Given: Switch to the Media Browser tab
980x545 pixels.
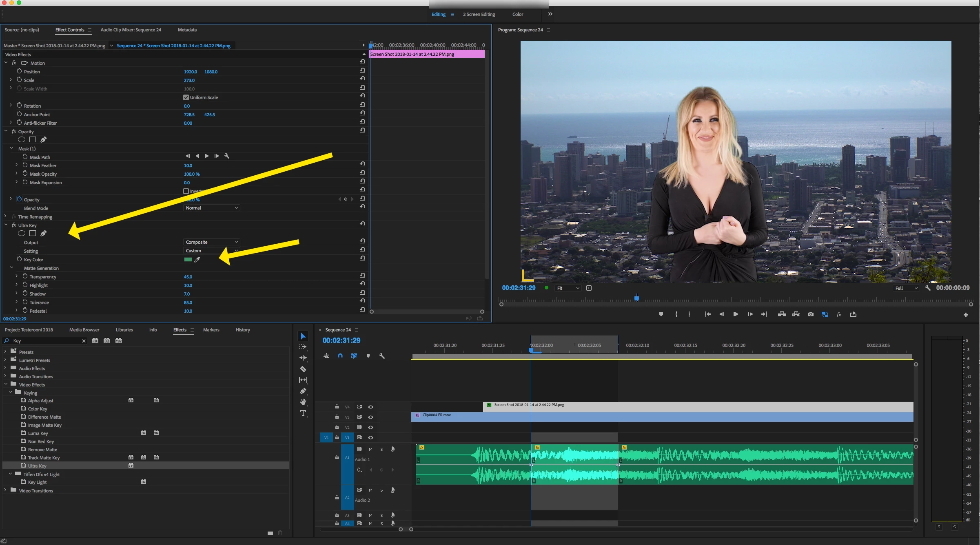Looking at the screenshot, I should coord(84,330).
